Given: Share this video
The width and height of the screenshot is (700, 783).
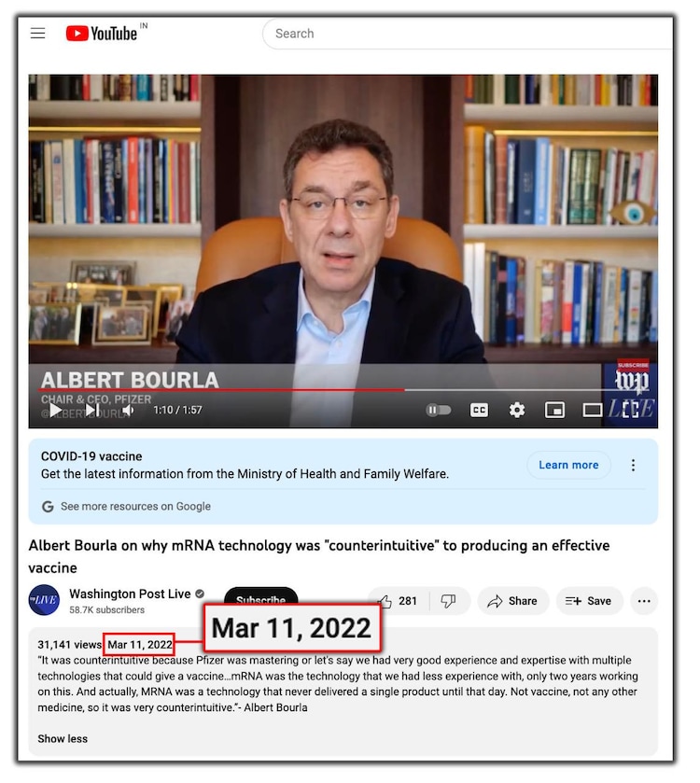Looking at the screenshot, I should [x=512, y=601].
